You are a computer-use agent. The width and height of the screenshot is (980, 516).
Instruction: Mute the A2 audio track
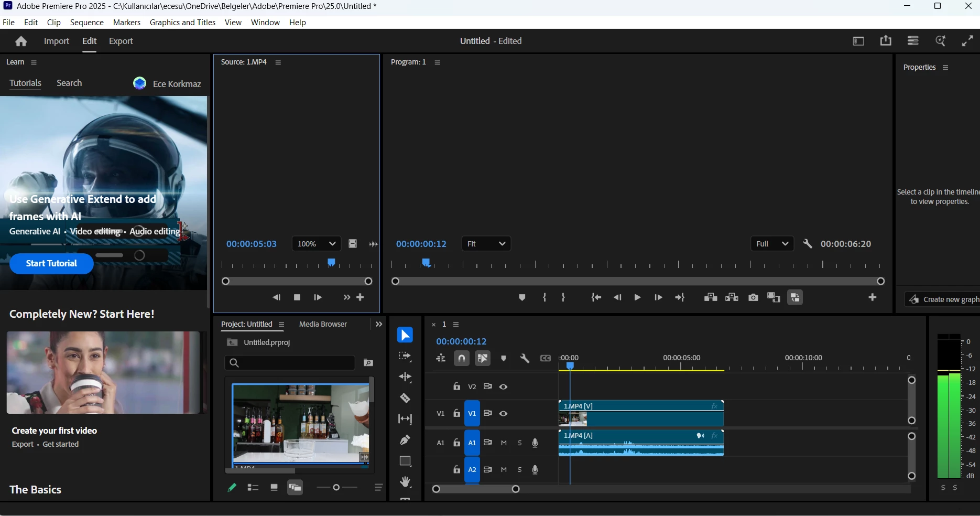(504, 470)
